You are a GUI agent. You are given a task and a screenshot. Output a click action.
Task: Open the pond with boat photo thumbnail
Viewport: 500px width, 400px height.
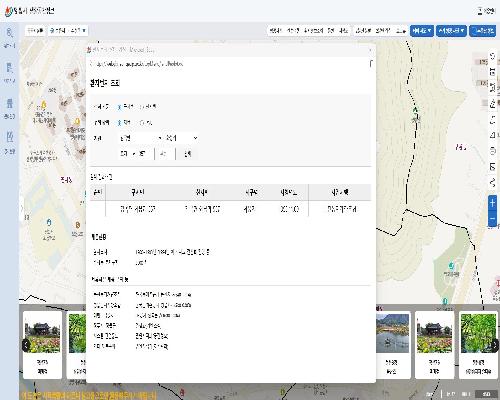[x=392, y=333]
